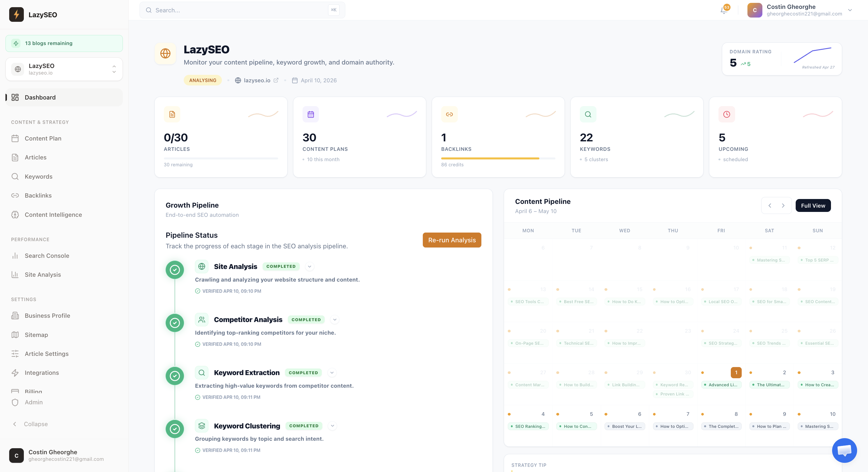Select highlighted calendar day 1
The image size is (868, 472).
736,372
